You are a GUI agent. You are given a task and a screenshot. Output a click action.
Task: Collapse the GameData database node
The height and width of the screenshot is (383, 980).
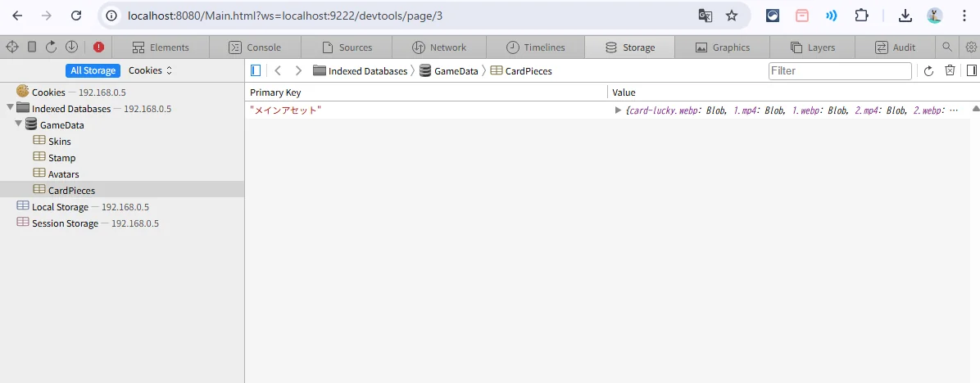[19, 124]
